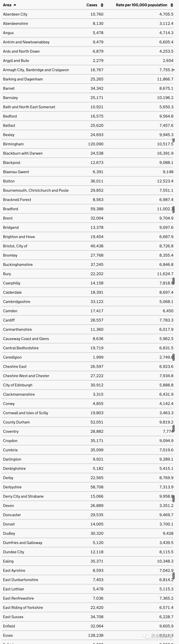
Task: Click the Area column header
Action: pyautogui.click(x=7, y=5)
